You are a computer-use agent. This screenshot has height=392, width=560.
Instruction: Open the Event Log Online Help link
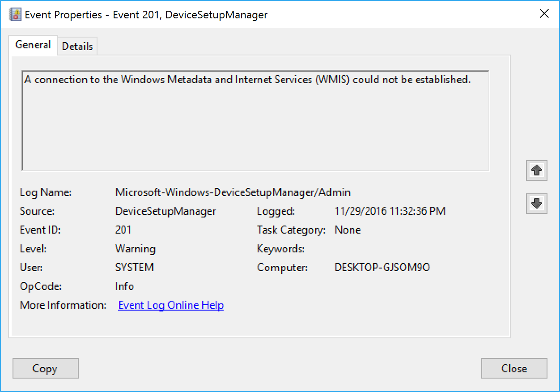point(171,305)
